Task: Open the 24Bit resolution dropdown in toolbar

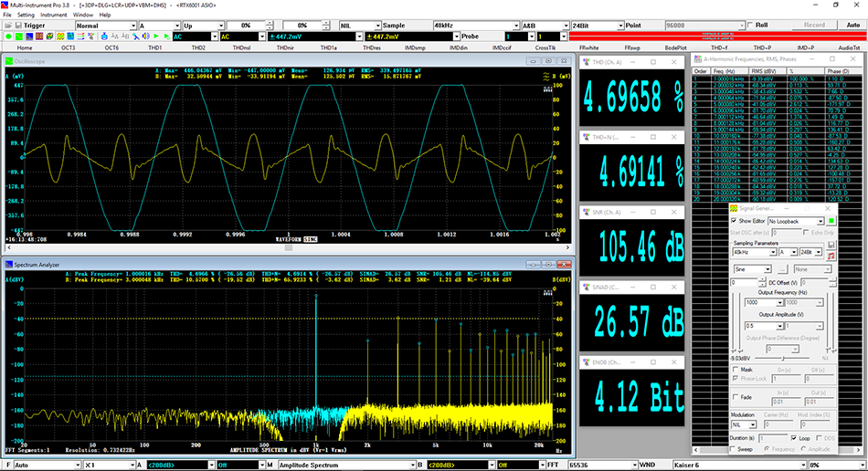Action: 598,26
